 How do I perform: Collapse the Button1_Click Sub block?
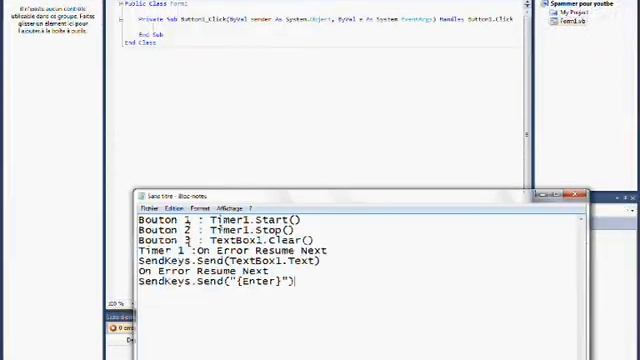pos(121,19)
